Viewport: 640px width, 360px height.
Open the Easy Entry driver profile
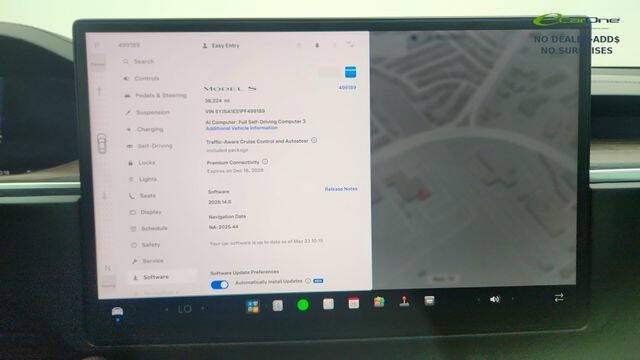pos(221,46)
